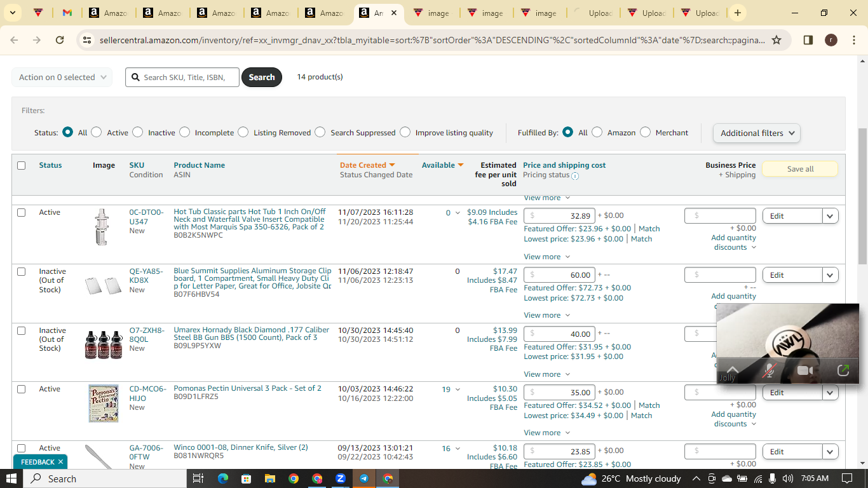Click the Pomonas Pectin product thumbnail

pos(104,403)
